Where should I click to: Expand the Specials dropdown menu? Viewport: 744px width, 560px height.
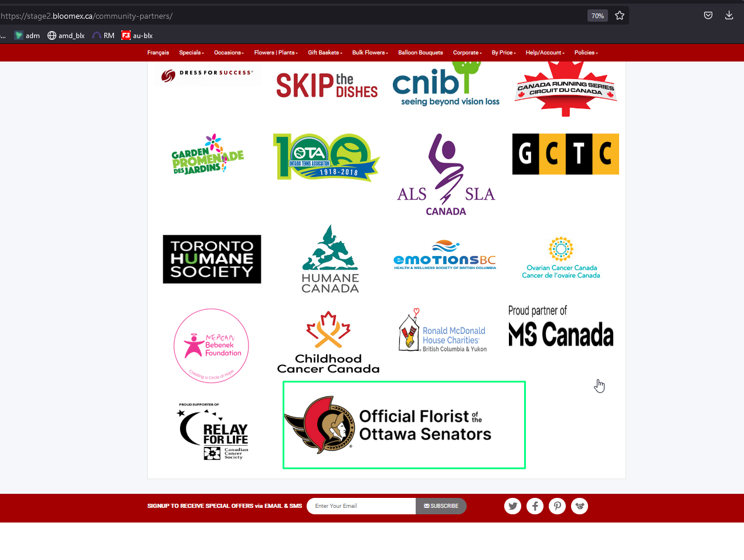coord(192,53)
